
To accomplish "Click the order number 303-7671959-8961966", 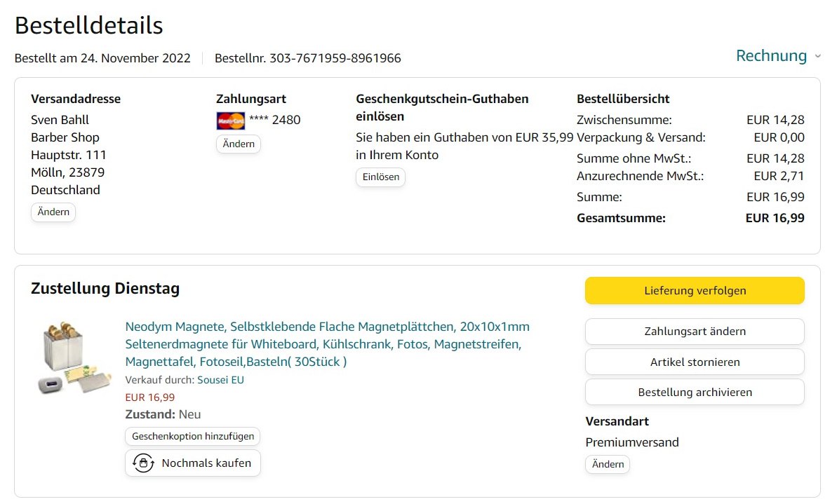I will 335,58.
